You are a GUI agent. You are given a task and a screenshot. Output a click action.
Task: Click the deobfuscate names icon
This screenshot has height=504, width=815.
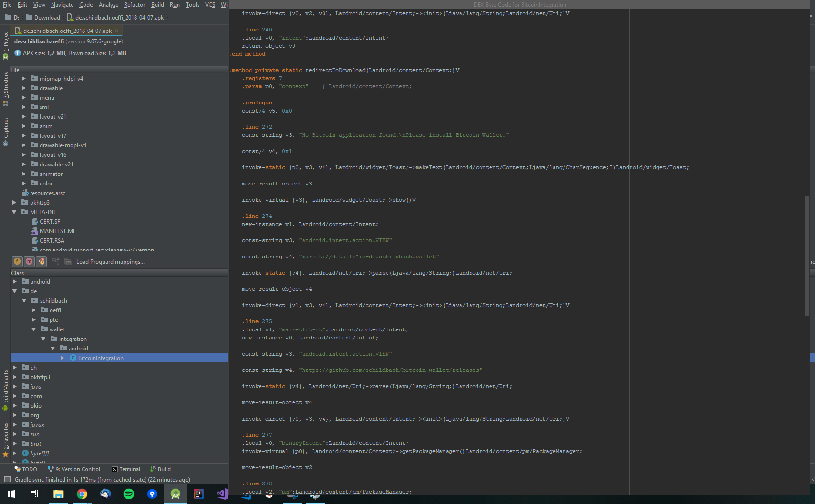(x=56, y=261)
